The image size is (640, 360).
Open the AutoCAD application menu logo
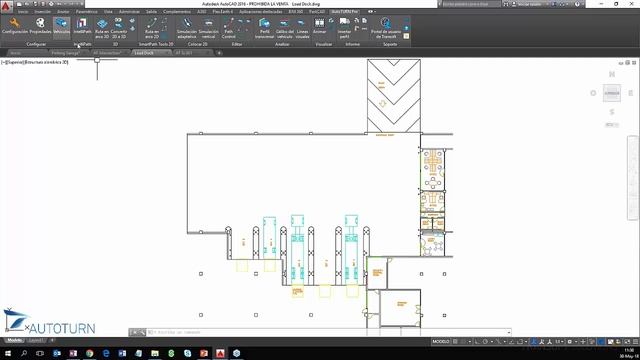pyautogui.click(x=7, y=6)
